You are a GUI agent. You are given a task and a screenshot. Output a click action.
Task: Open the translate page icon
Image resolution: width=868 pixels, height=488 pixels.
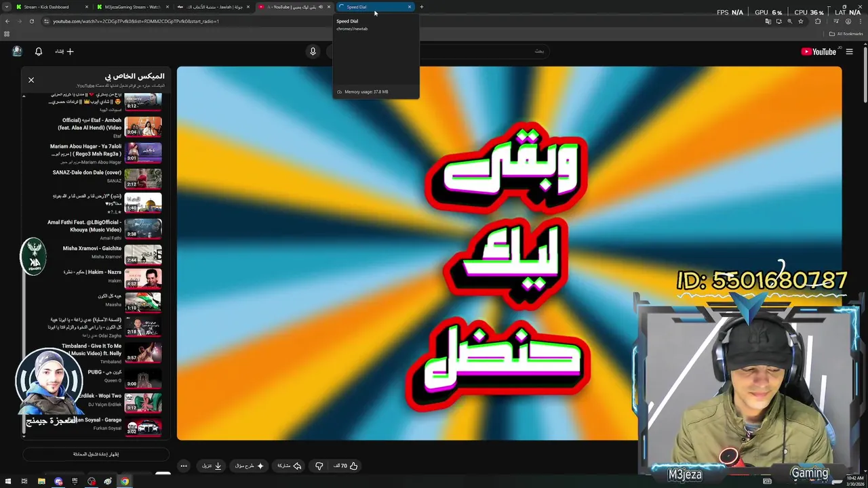pos(768,21)
